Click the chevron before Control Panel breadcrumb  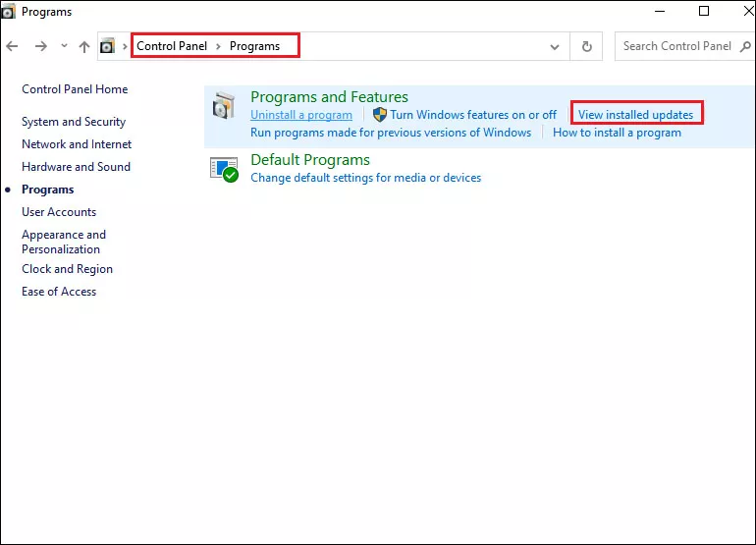(x=125, y=46)
